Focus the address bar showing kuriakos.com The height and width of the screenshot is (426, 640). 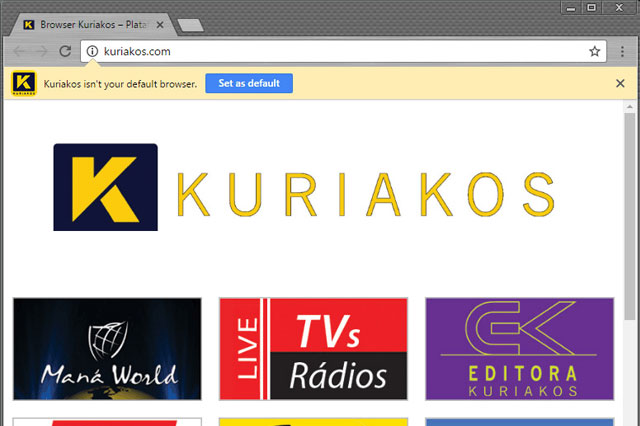pyautogui.click(x=343, y=51)
